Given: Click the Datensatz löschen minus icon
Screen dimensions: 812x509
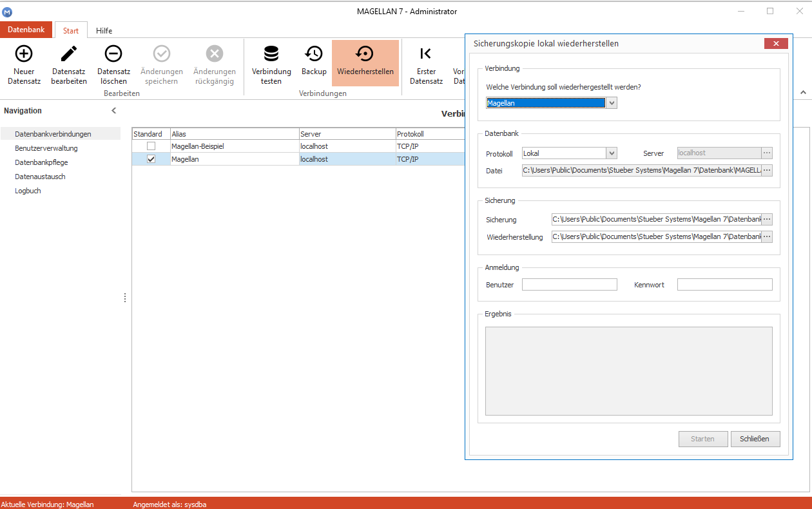Looking at the screenshot, I should (x=113, y=53).
